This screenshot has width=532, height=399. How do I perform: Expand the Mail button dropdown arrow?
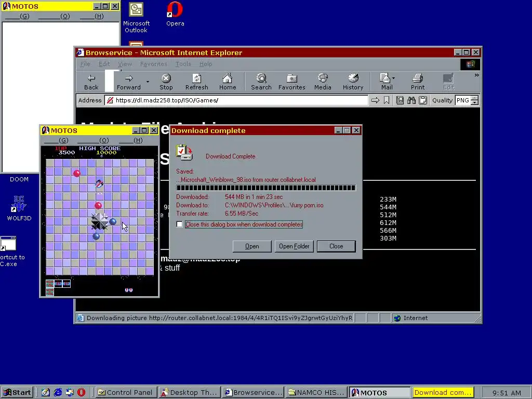(394, 78)
